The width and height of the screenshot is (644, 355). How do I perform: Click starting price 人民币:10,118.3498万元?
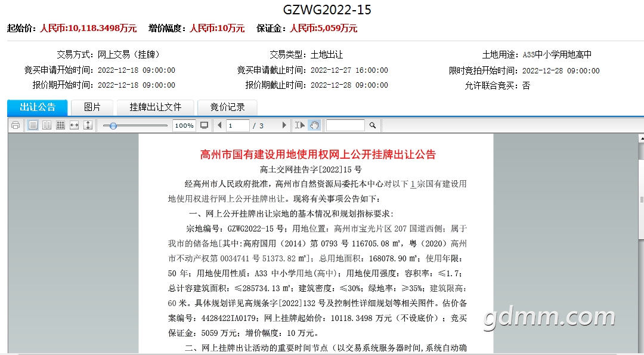[88, 29]
